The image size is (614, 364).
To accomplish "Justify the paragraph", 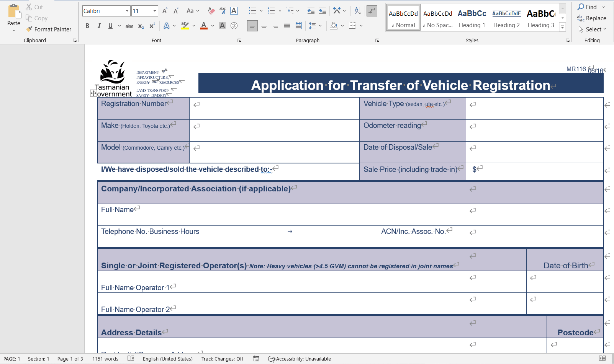I will point(287,26).
